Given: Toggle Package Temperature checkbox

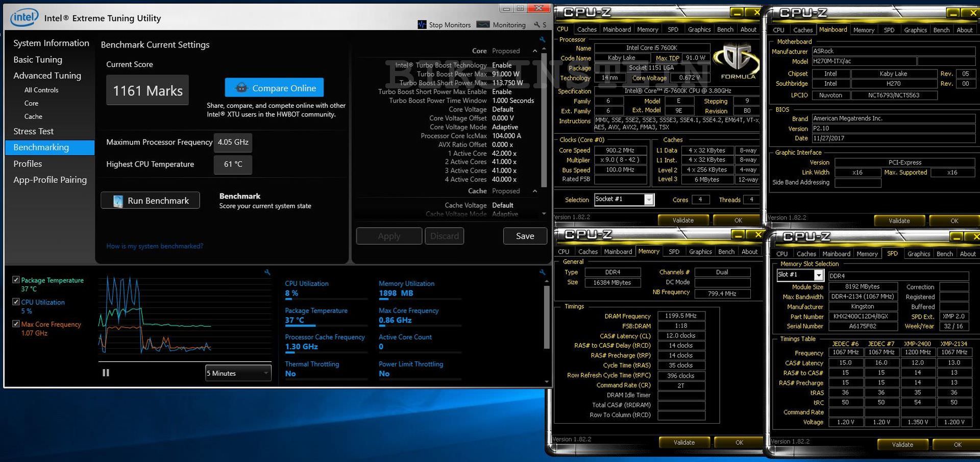Looking at the screenshot, I should click(x=16, y=280).
